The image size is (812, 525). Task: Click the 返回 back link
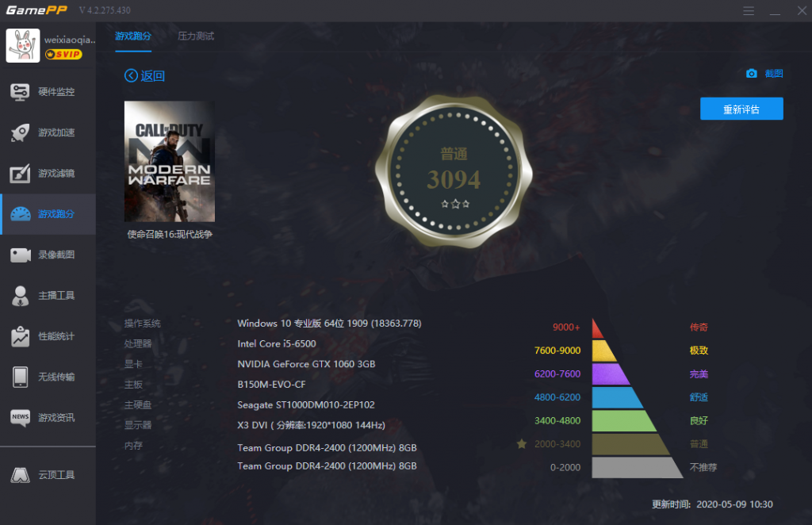coord(144,75)
